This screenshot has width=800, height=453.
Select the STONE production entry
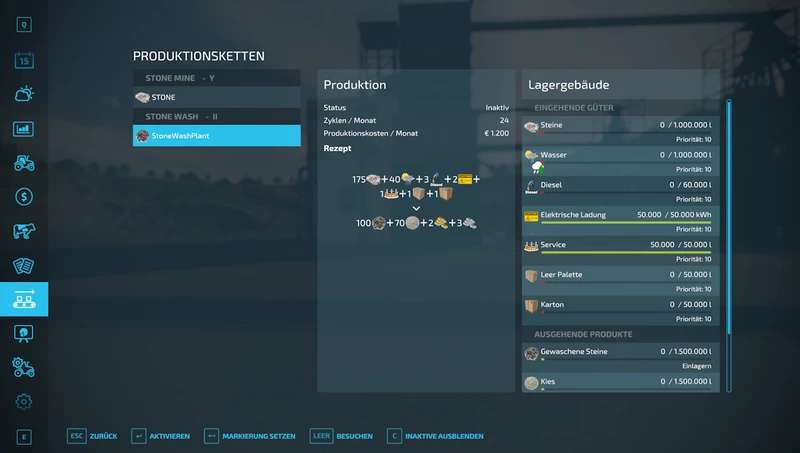[216, 97]
